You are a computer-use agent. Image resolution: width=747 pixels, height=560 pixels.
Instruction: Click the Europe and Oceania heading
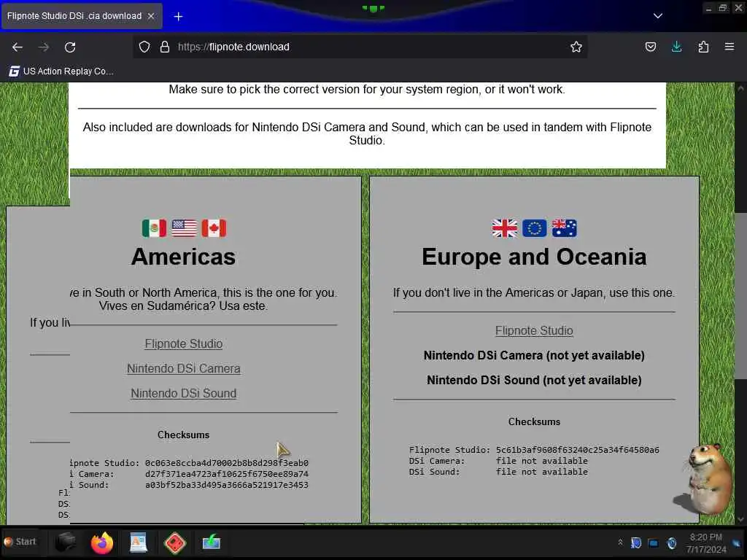click(534, 256)
